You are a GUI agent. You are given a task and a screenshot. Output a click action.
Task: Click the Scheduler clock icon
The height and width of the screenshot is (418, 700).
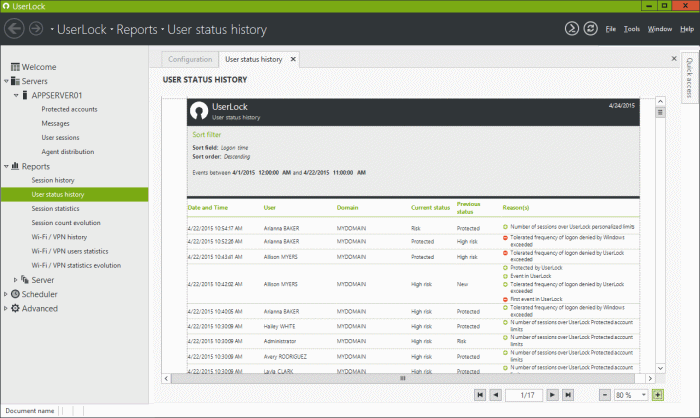coord(15,294)
